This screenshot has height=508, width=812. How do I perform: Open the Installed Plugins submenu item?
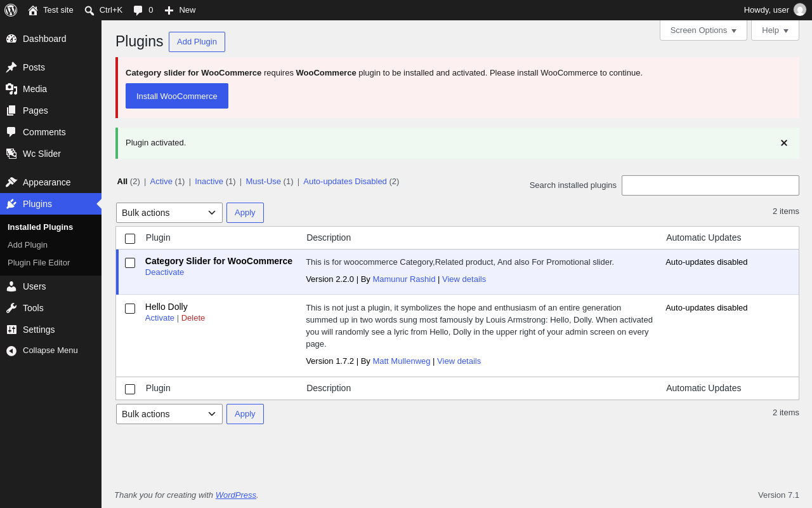pyautogui.click(x=41, y=227)
